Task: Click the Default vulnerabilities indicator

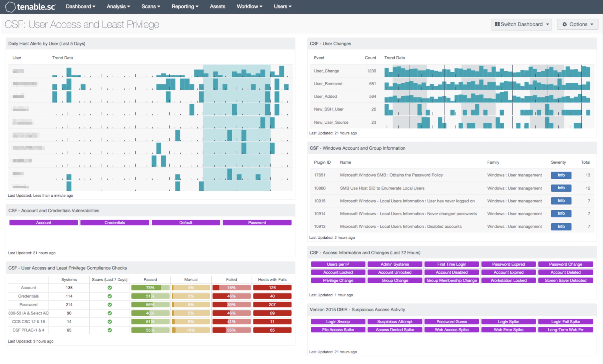Action: [186, 222]
